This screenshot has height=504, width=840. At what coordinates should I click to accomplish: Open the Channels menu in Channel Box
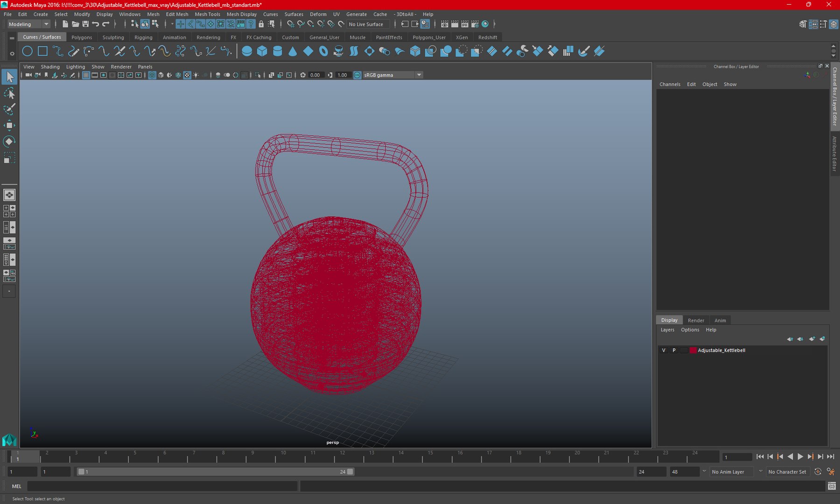(670, 84)
